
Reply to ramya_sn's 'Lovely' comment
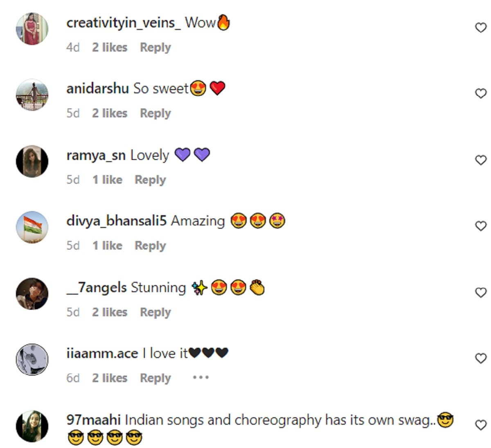150,180
